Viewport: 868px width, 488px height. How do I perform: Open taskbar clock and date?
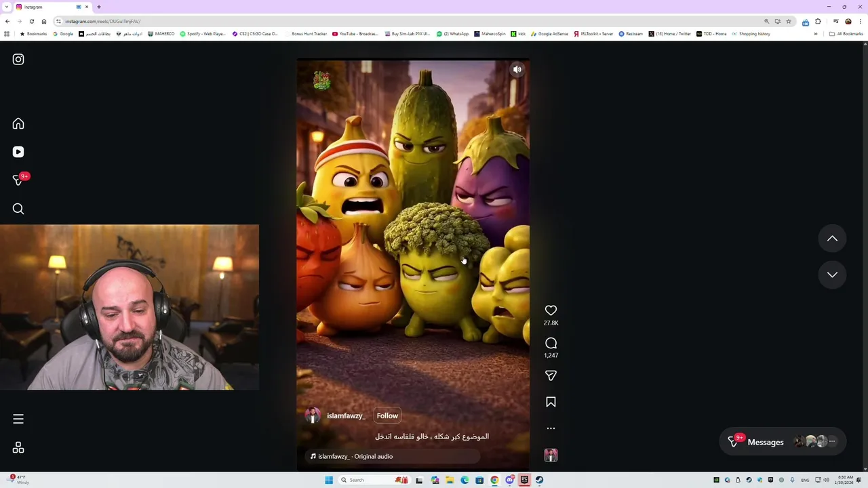pos(845,480)
